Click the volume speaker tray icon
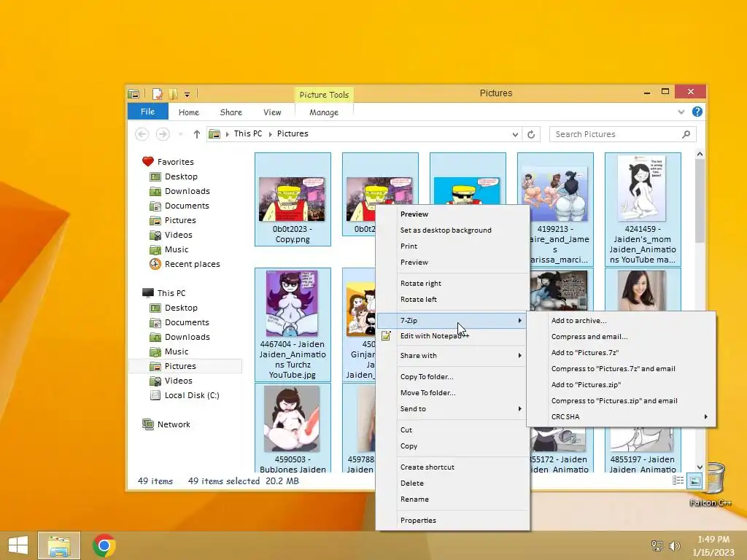The width and height of the screenshot is (747, 560). 674,546
